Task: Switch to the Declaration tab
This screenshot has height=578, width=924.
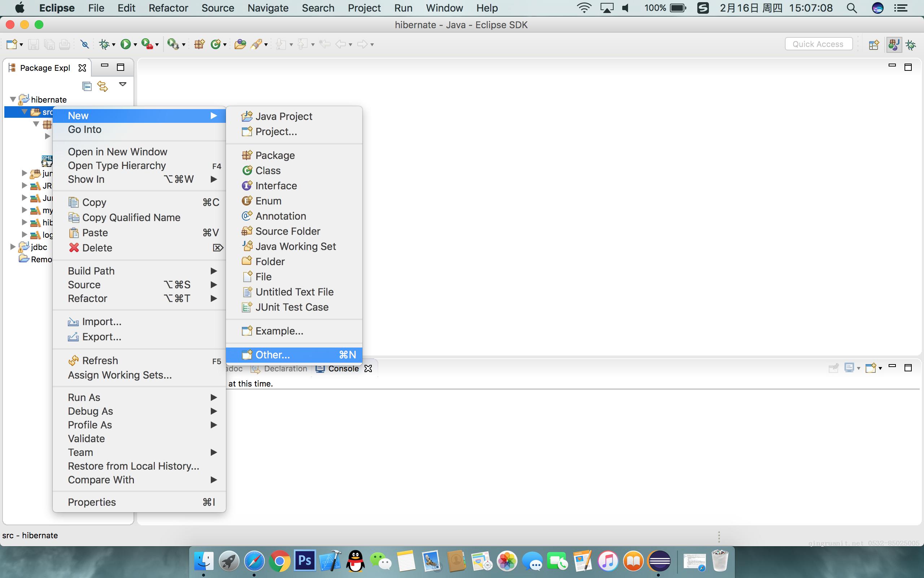Action: (279, 368)
